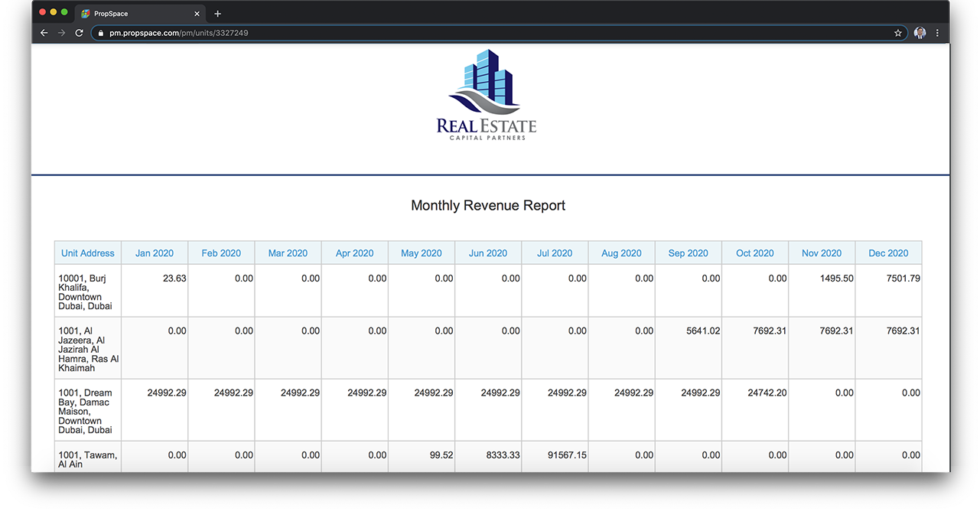Screen dimensions: 980x515
Task: Select the Dream Bay unit address cell
Action: click(88, 411)
